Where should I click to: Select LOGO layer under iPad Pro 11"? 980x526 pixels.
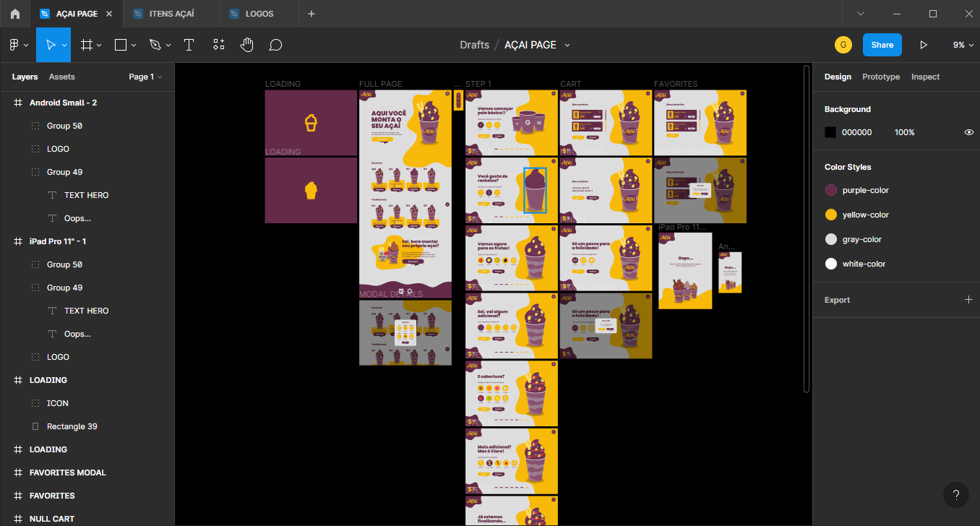(87, 357)
